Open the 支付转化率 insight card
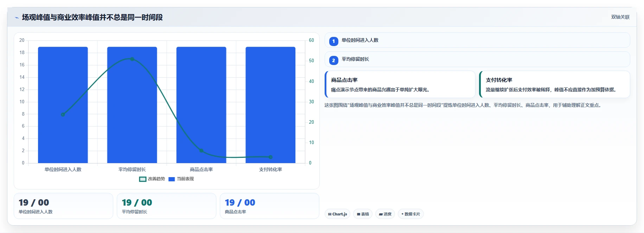644x233 pixels. tap(555, 84)
